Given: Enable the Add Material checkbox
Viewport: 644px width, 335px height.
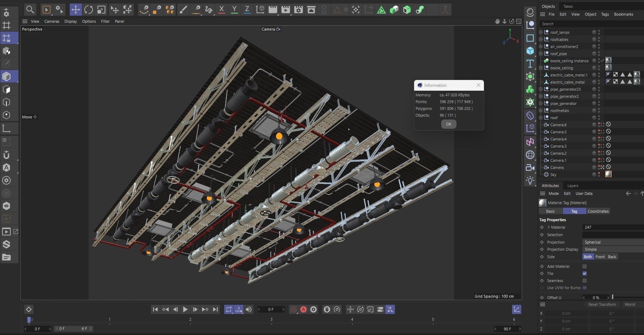Looking at the screenshot, I should (585, 266).
